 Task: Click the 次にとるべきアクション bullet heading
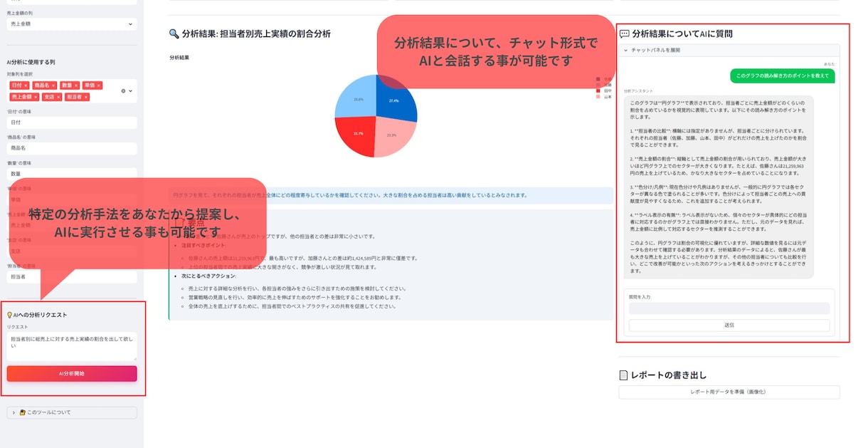pyautogui.click(x=210, y=275)
